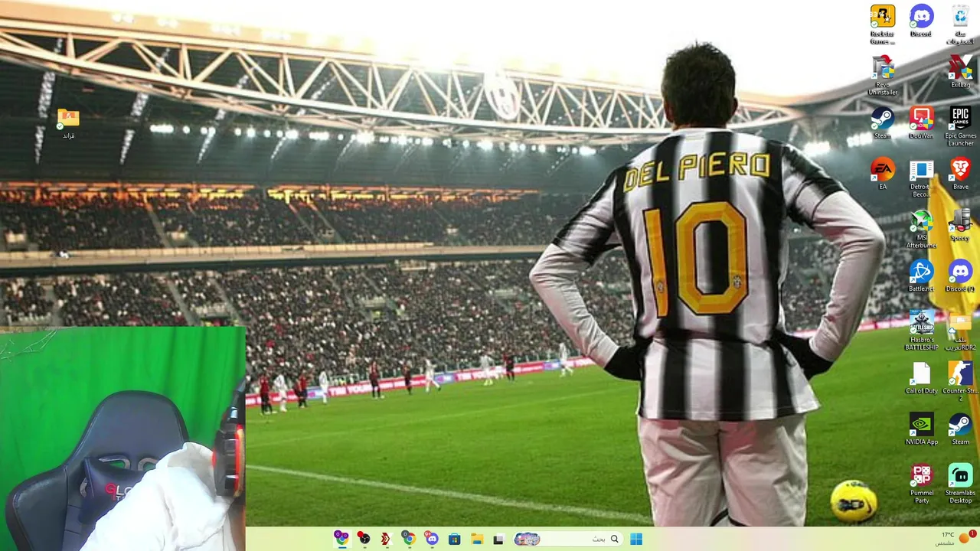Launch the EA app desktop shortcut
The height and width of the screenshot is (551, 980).
click(x=882, y=174)
